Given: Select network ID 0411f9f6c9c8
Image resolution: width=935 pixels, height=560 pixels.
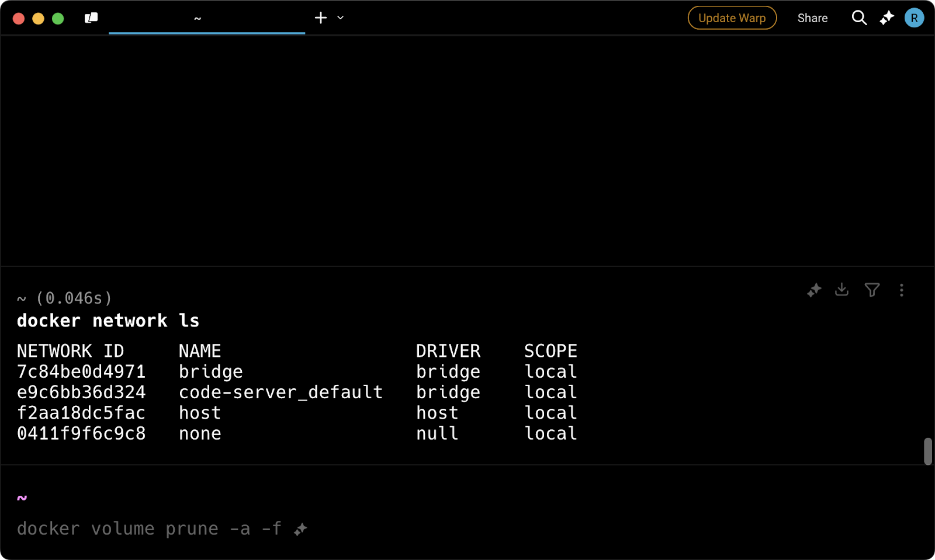Looking at the screenshot, I should [x=81, y=433].
